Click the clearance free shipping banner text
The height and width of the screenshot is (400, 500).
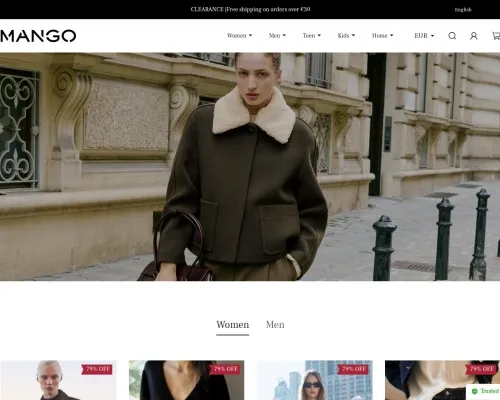tap(250, 9)
